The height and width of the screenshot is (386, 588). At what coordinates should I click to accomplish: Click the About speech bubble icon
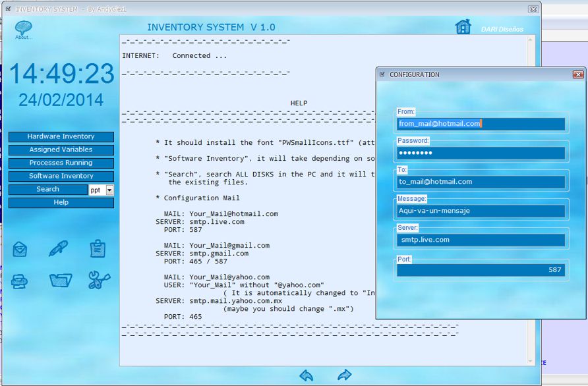coord(23,28)
